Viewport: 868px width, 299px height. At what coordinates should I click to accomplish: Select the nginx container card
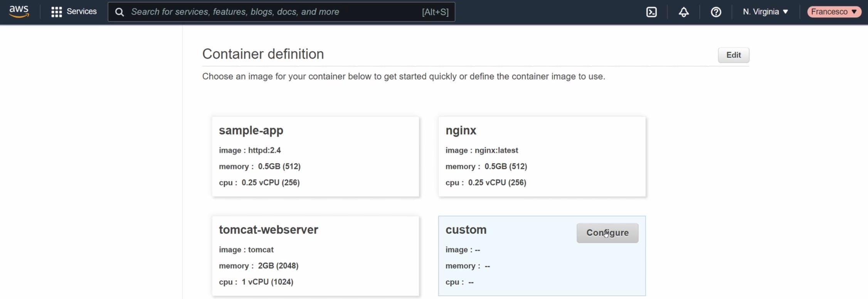click(x=542, y=157)
